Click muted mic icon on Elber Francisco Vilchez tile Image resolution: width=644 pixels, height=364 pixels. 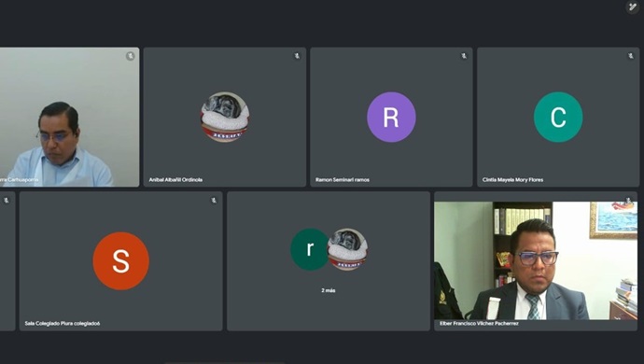click(x=628, y=201)
